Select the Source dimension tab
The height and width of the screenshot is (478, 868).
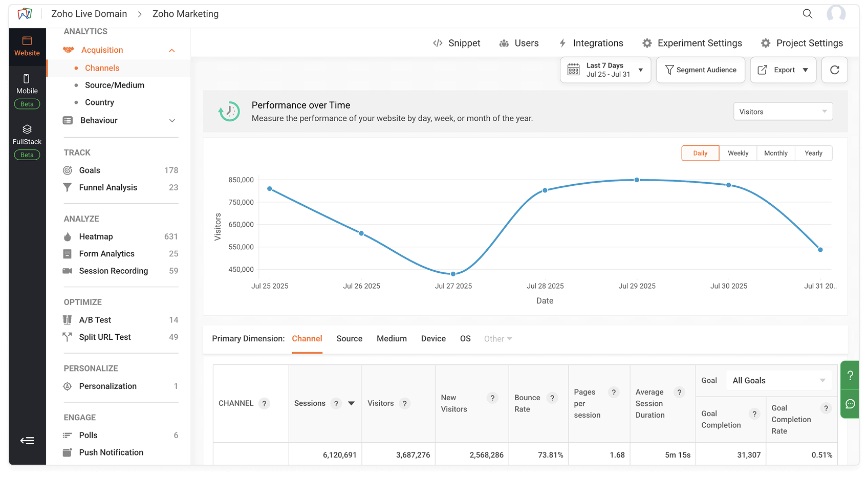349,339
